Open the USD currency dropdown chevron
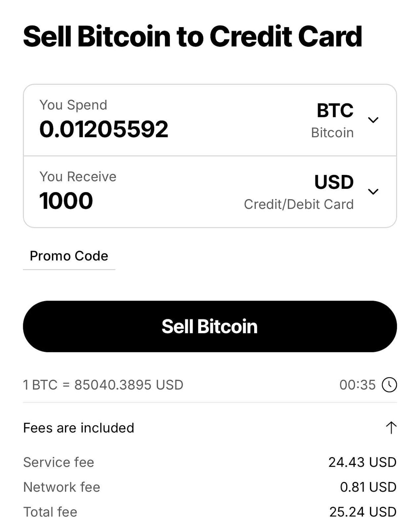420x530 pixels. click(x=373, y=191)
